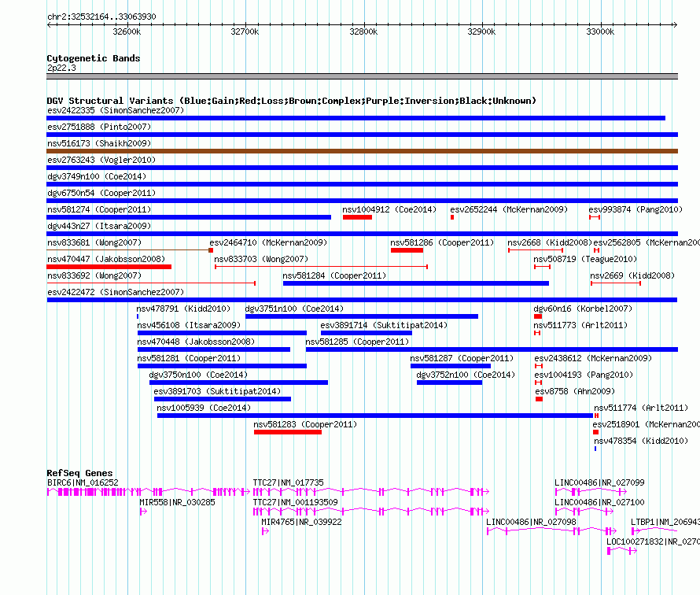
Task: Click the red nsv581283 (Cooper2011) loss bar
Action: pos(288,432)
